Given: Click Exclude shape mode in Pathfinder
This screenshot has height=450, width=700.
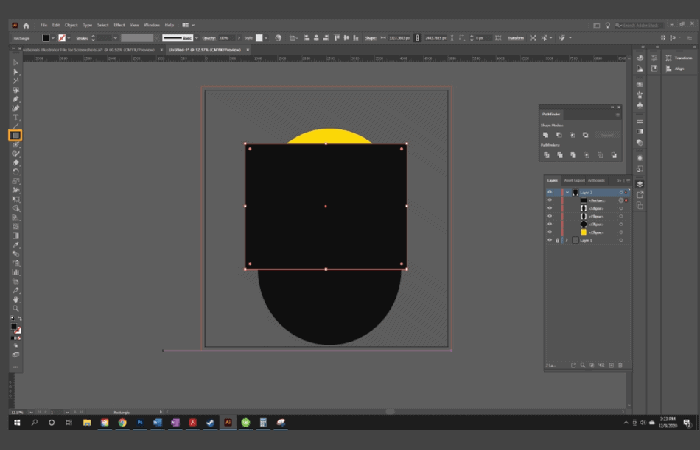Looking at the screenshot, I should click(x=586, y=135).
